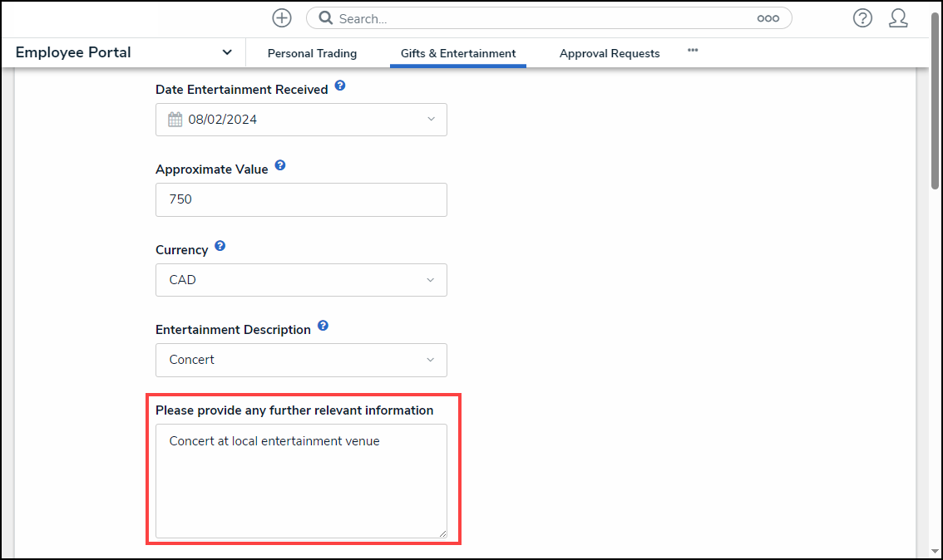943x560 pixels.
Task: Expand the Employee Portal dropdown
Action: 227,52
